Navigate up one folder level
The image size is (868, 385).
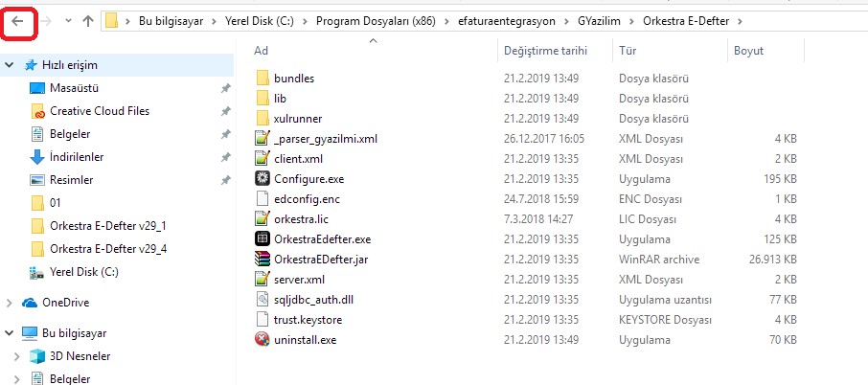click(88, 22)
